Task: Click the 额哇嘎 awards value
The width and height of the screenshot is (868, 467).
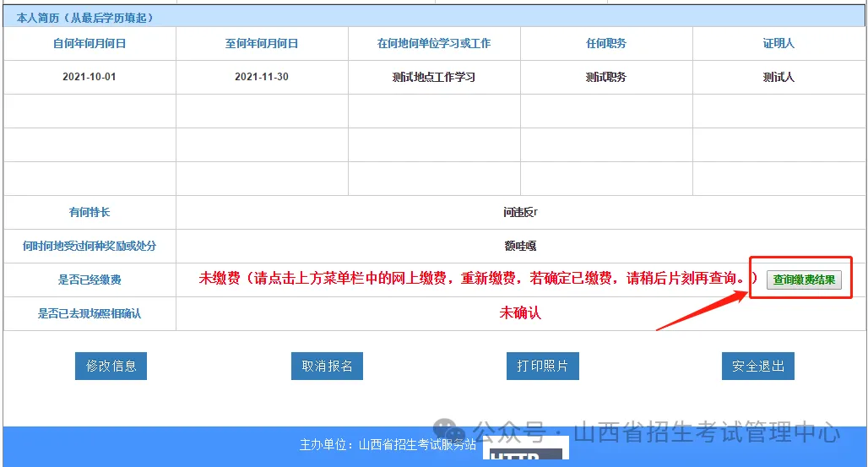Action: click(x=520, y=246)
